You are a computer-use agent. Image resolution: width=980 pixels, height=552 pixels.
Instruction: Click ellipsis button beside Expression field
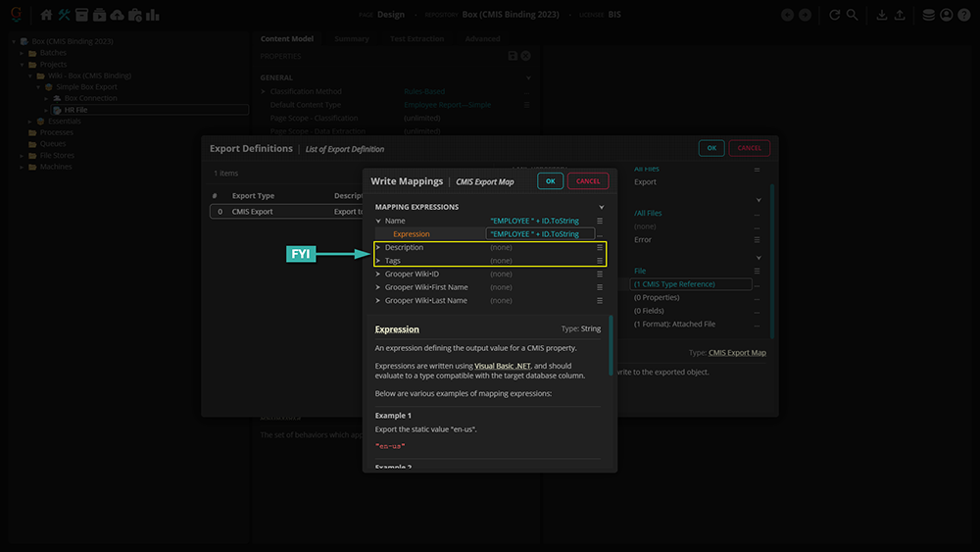pyautogui.click(x=600, y=234)
